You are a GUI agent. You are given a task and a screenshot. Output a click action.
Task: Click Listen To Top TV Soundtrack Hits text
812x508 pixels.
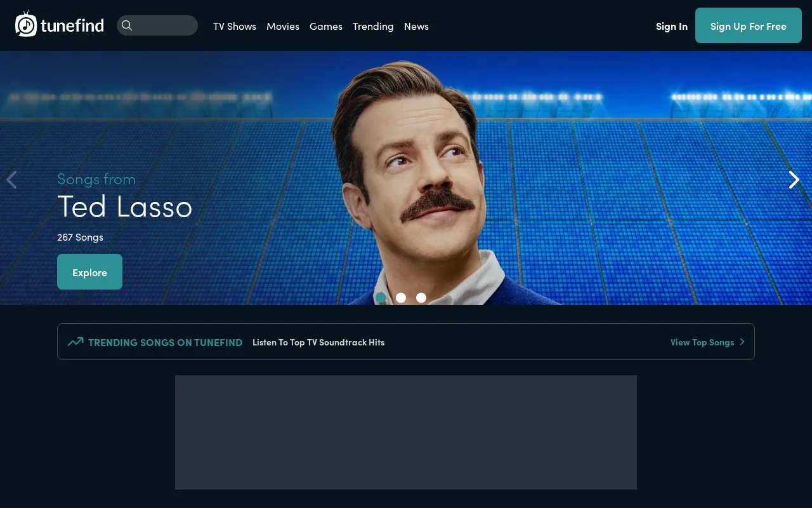[318, 342]
